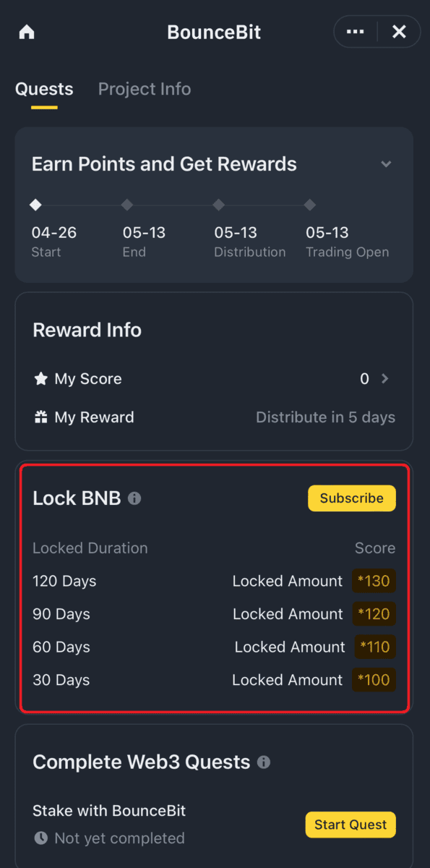Viewport: 430px width, 868px height.
Task: Click the clock icon by Not yet completed
Action: pyautogui.click(x=40, y=838)
